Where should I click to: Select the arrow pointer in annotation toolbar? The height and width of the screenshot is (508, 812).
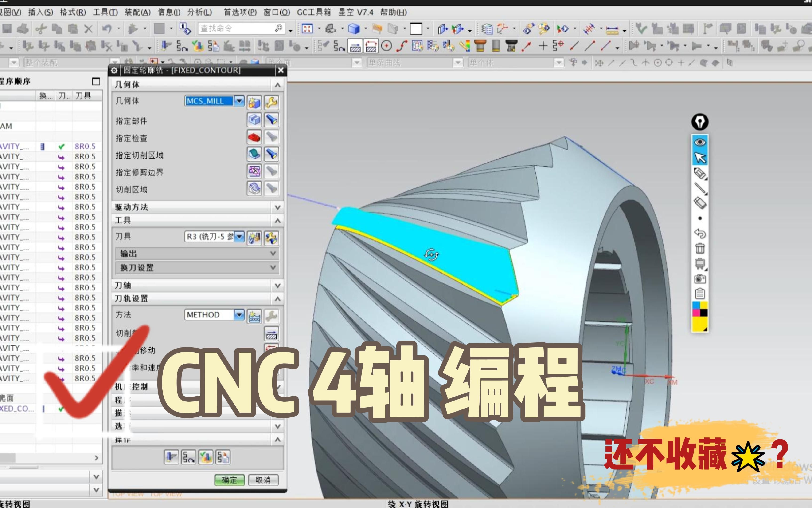tap(700, 158)
